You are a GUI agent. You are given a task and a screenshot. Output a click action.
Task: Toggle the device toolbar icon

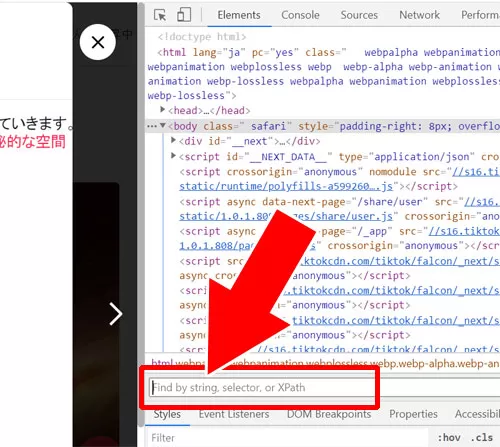coord(184,15)
